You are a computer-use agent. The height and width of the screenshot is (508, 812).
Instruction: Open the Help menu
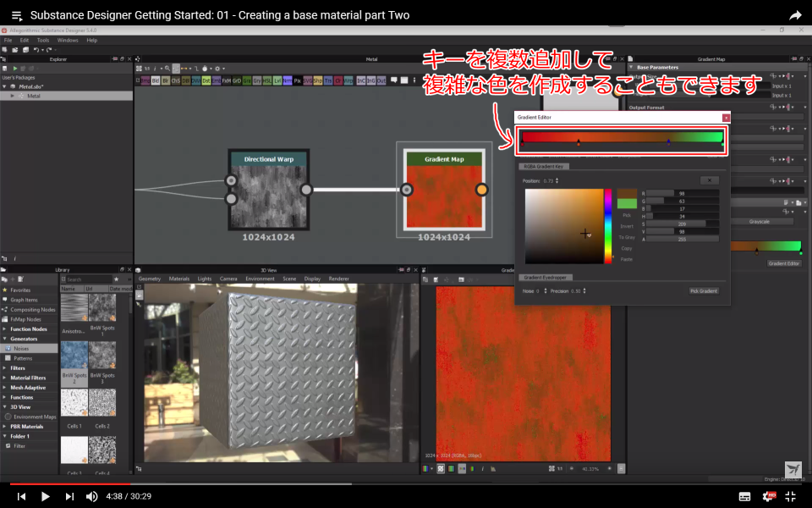click(91, 40)
